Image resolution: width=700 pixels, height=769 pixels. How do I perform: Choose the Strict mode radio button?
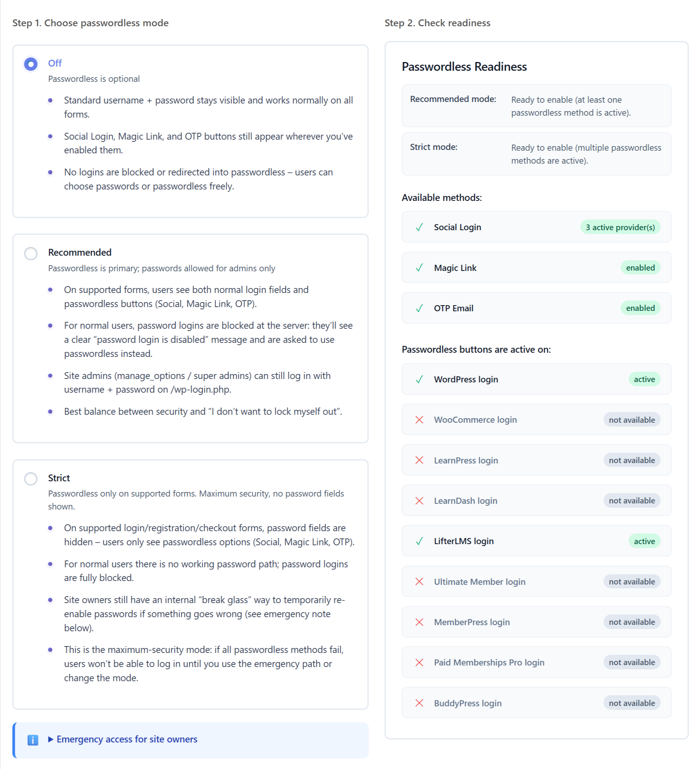31,479
